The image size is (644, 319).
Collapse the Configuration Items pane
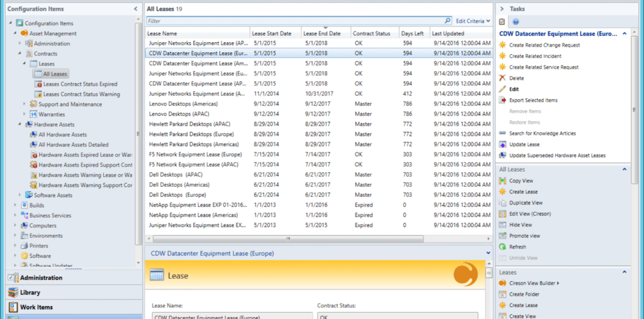click(x=136, y=9)
